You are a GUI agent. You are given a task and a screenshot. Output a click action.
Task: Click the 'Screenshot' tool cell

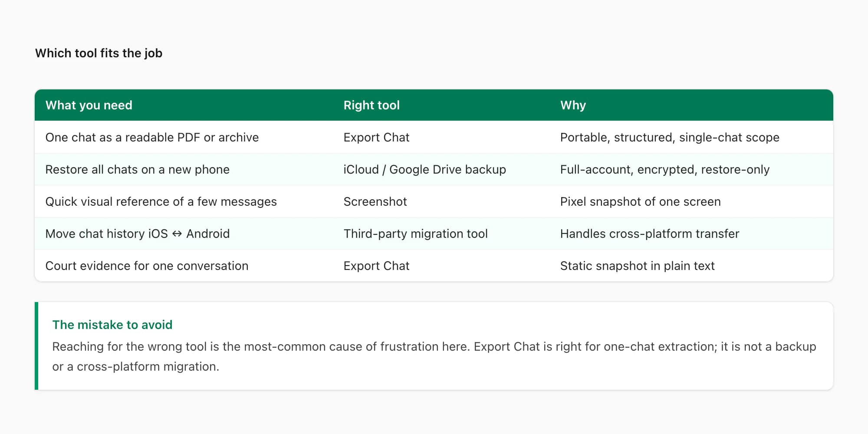click(375, 201)
